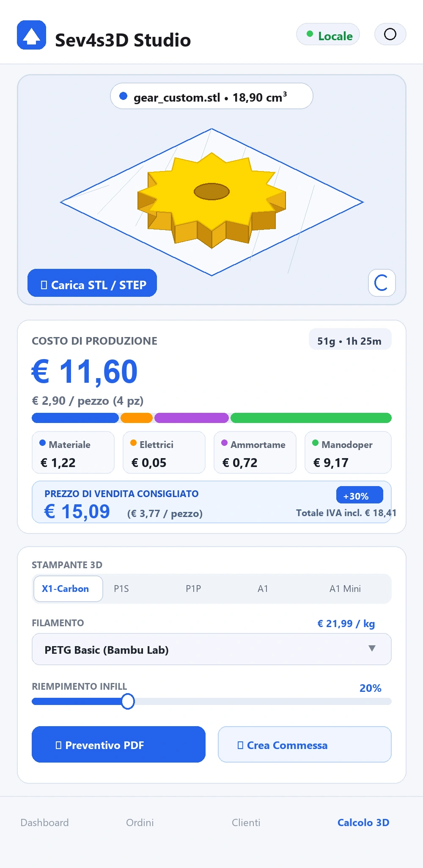Click the +30% markup badge
The image size is (423, 868).
pyautogui.click(x=360, y=495)
